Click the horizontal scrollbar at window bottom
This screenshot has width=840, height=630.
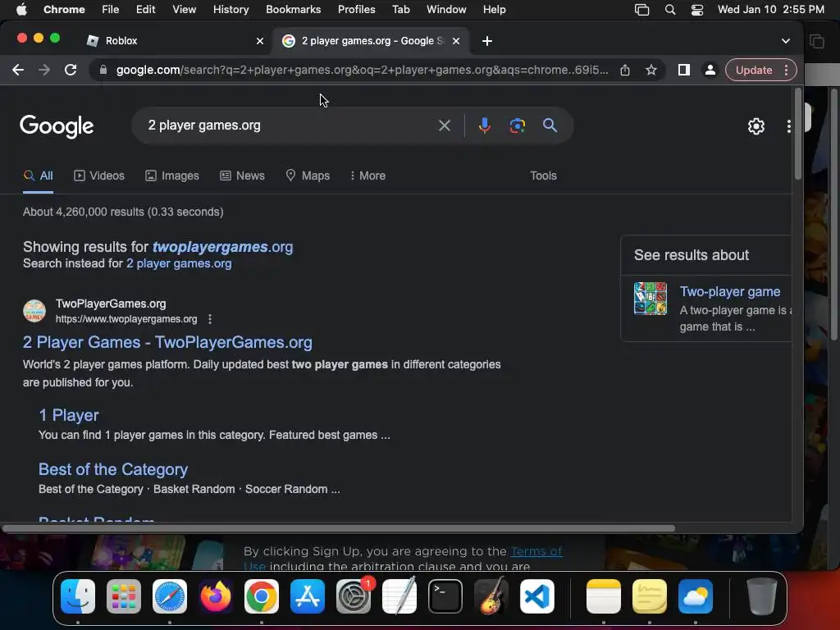339,528
